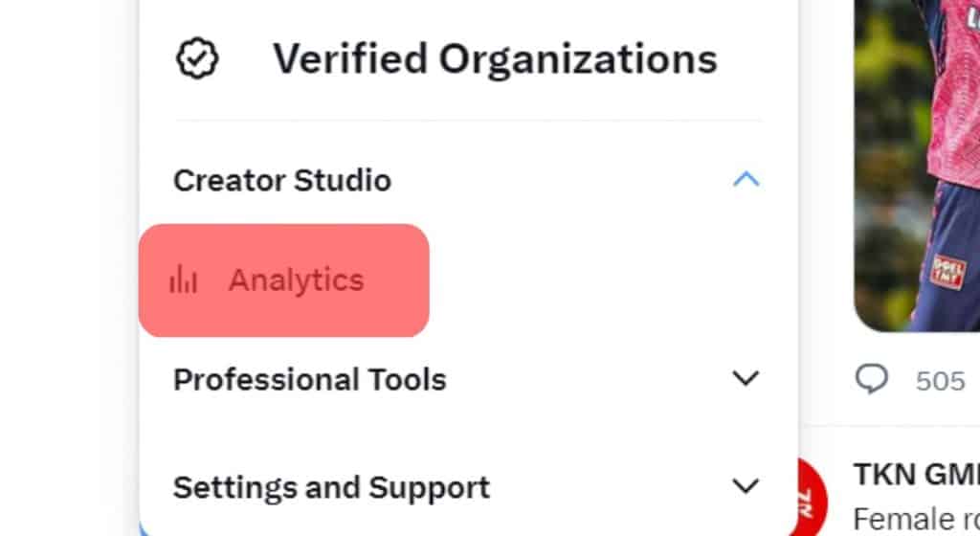980x536 pixels.
Task: Click the badge logo on the pink jersey
Action: tap(947, 271)
